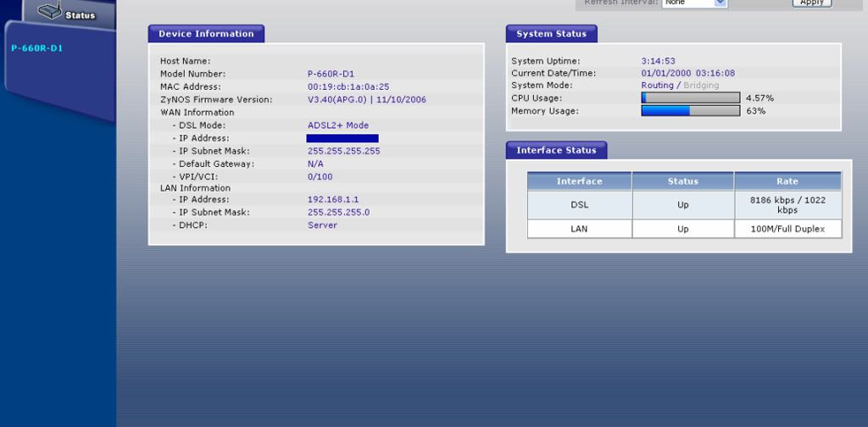Click the Rate column header
This screenshot has height=427, width=868.
tap(787, 181)
